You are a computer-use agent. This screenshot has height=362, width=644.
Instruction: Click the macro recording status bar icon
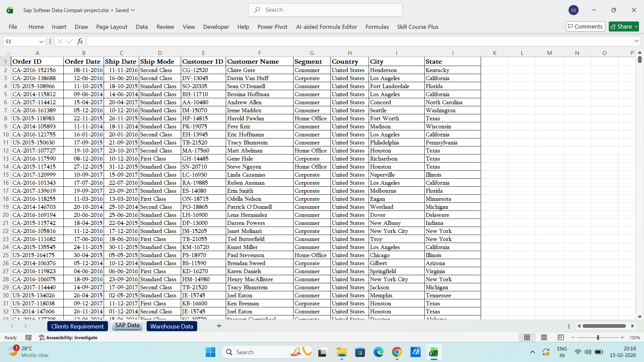pos(29,338)
